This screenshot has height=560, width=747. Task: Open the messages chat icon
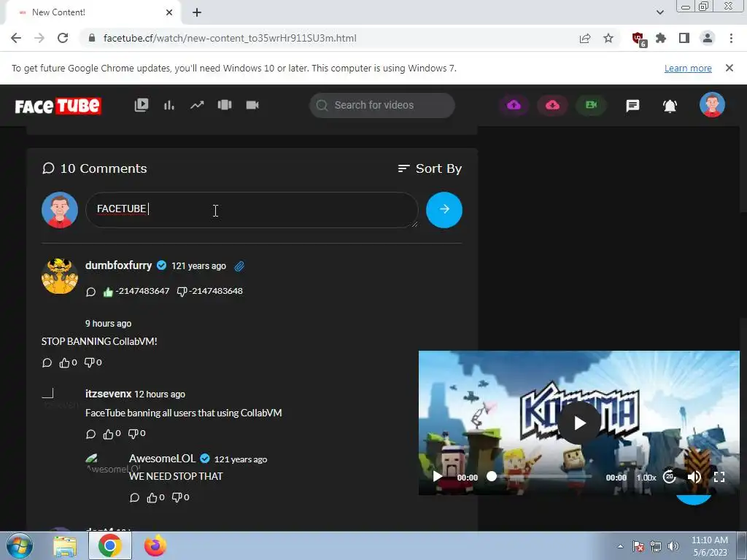click(x=632, y=105)
